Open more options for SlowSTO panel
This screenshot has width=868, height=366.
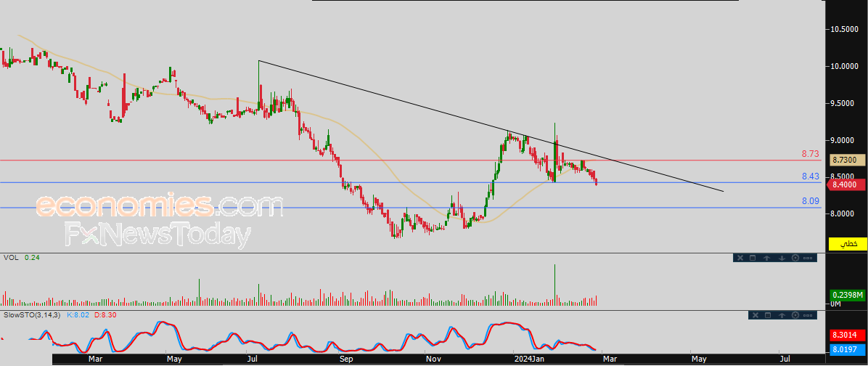coord(808,316)
